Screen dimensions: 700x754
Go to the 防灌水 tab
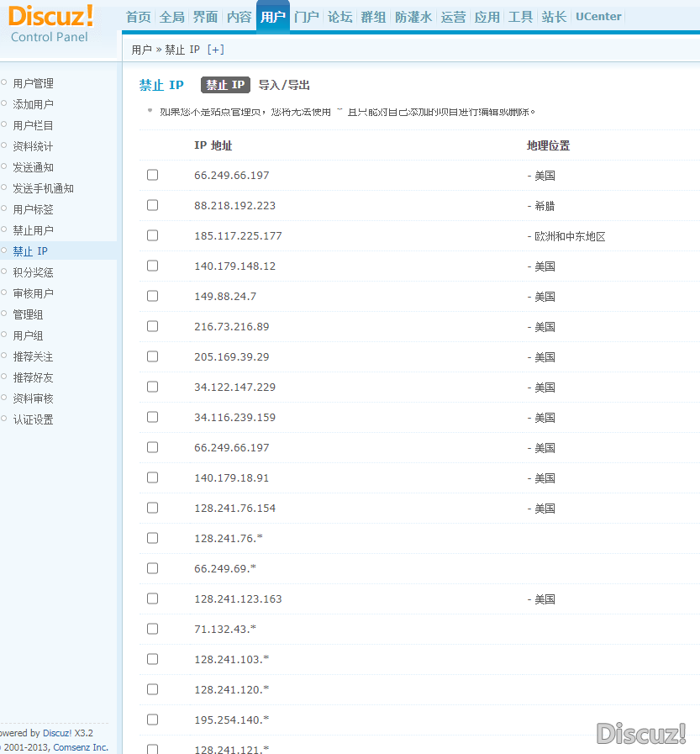point(413,17)
